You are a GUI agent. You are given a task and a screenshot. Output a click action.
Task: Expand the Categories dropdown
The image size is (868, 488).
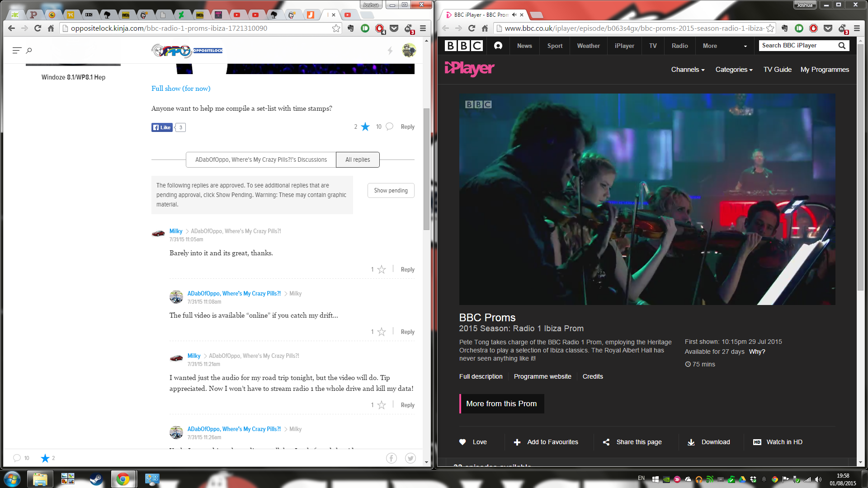coord(734,70)
